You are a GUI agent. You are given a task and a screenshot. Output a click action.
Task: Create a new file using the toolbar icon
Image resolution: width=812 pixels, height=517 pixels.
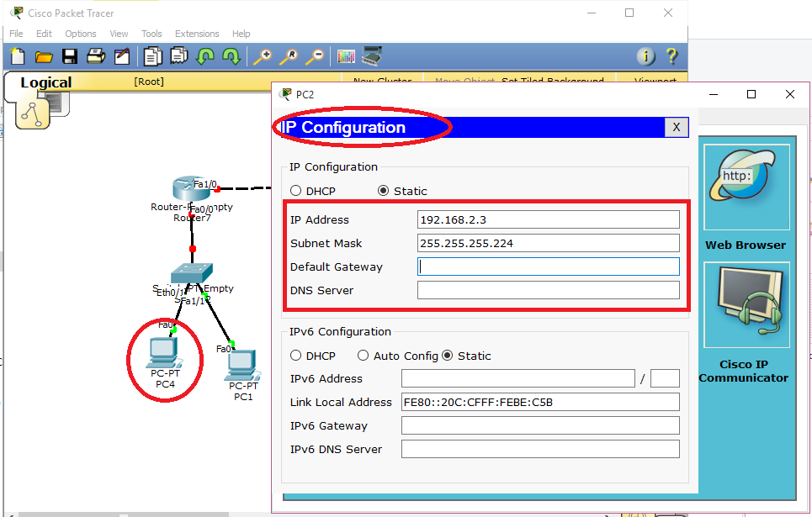(x=17, y=56)
